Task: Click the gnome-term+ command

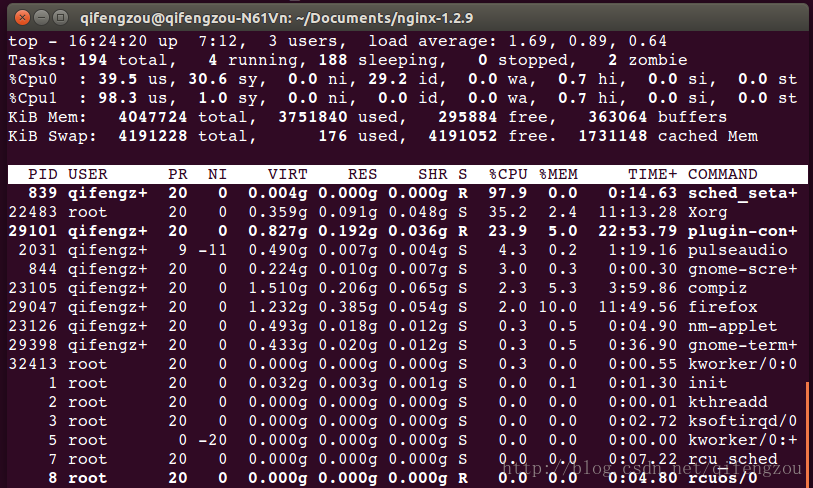Action: pos(742,345)
